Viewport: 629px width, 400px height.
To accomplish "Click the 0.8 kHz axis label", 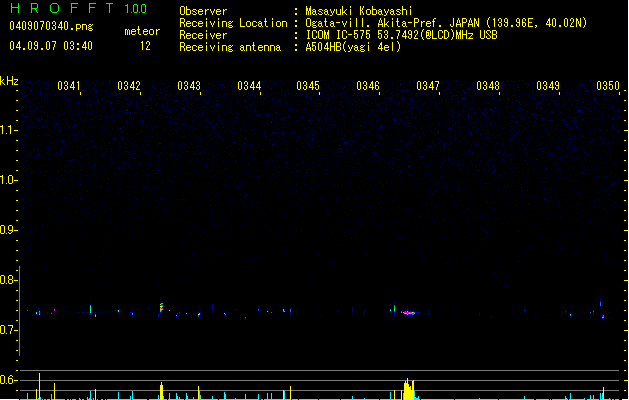I will [x=8, y=280].
